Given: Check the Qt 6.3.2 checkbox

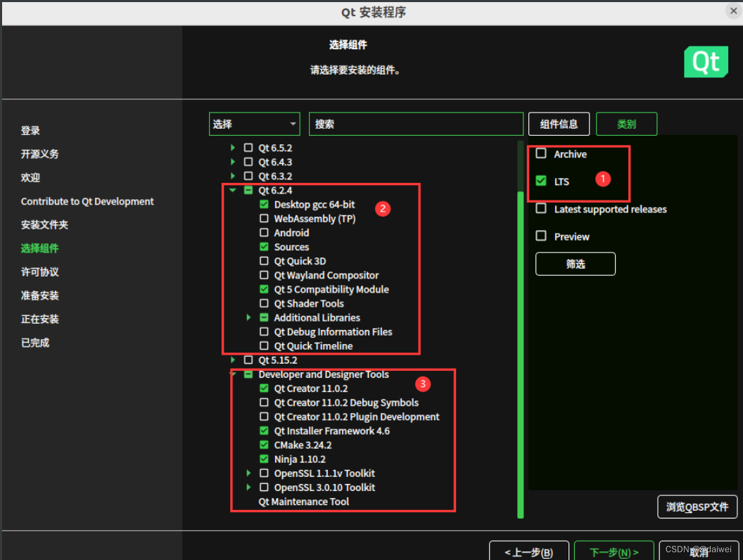Looking at the screenshot, I should tap(248, 176).
